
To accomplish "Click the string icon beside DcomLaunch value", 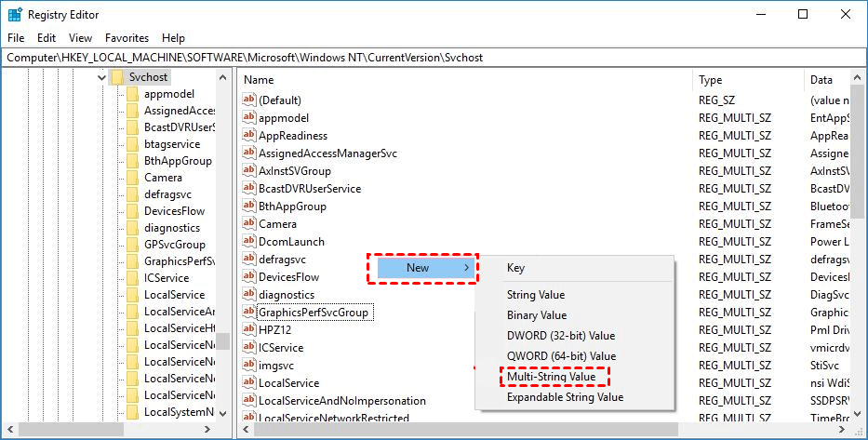I will pyautogui.click(x=248, y=241).
